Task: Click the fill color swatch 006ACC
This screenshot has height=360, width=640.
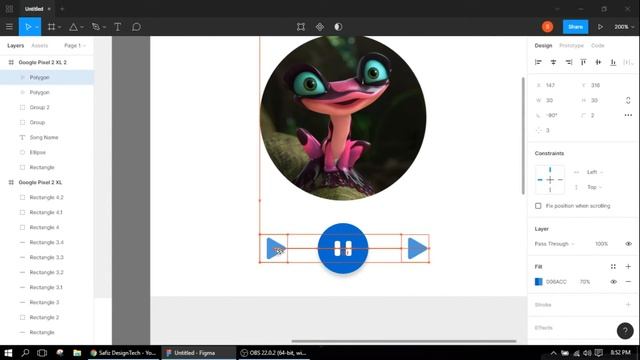Action: [x=538, y=282]
